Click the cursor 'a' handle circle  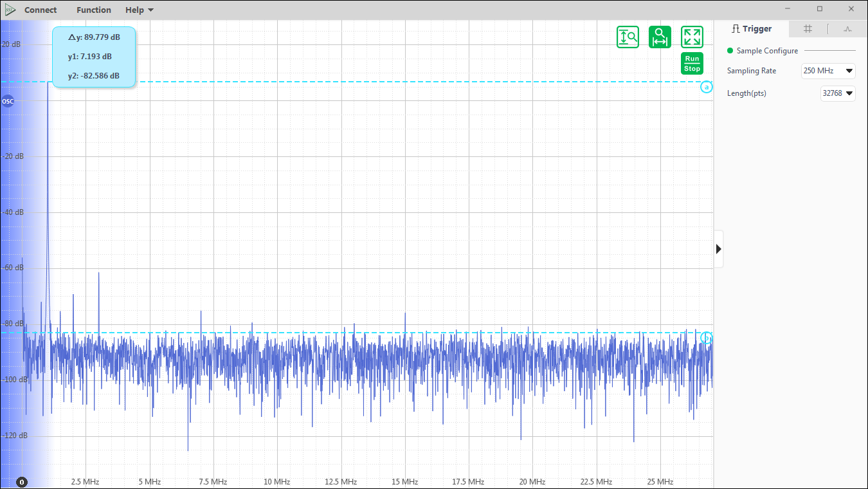point(707,87)
